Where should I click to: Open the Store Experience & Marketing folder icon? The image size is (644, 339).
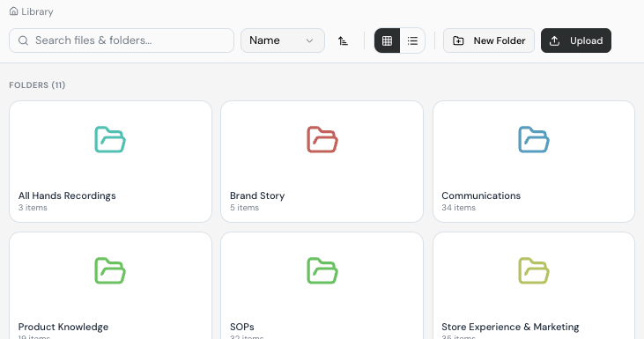point(534,271)
